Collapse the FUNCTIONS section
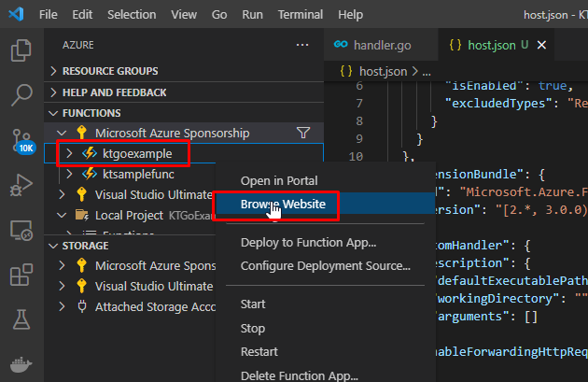Viewport: 588px width, 382px height. [53, 113]
